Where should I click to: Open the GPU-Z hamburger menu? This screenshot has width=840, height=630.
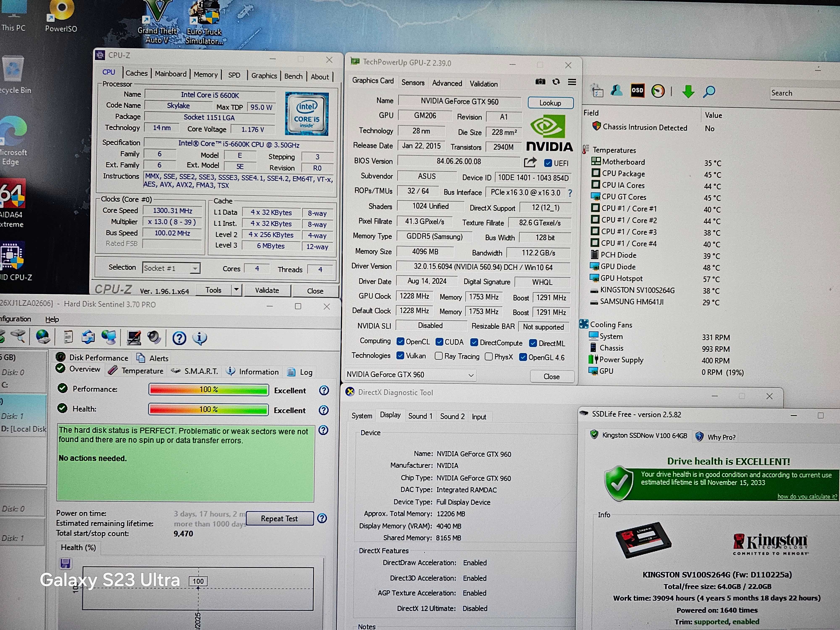point(572,82)
